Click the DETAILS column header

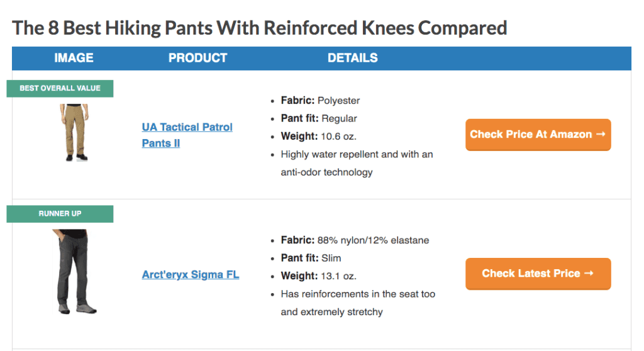352,58
